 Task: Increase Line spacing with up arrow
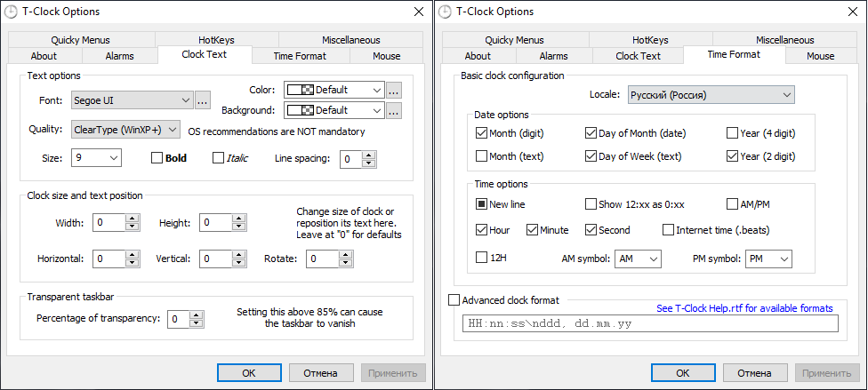[370, 155]
